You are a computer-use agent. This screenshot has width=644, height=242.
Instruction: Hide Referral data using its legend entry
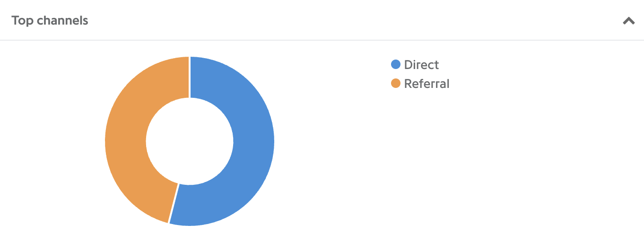point(420,84)
